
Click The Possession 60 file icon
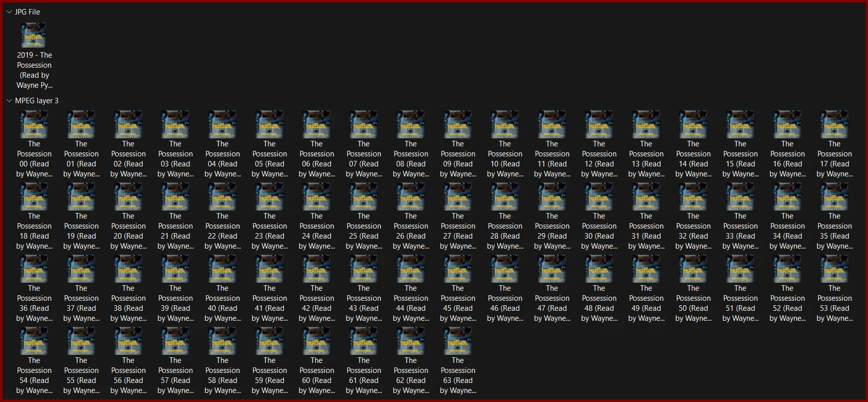(x=317, y=341)
